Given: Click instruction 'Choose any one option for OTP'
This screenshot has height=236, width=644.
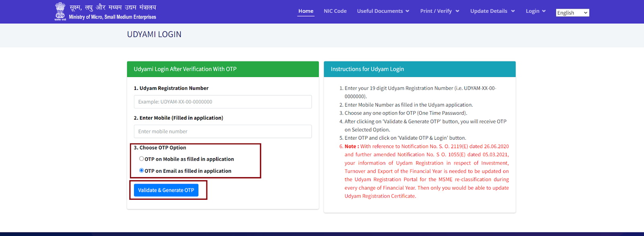Looking at the screenshot, I should 406,113.
